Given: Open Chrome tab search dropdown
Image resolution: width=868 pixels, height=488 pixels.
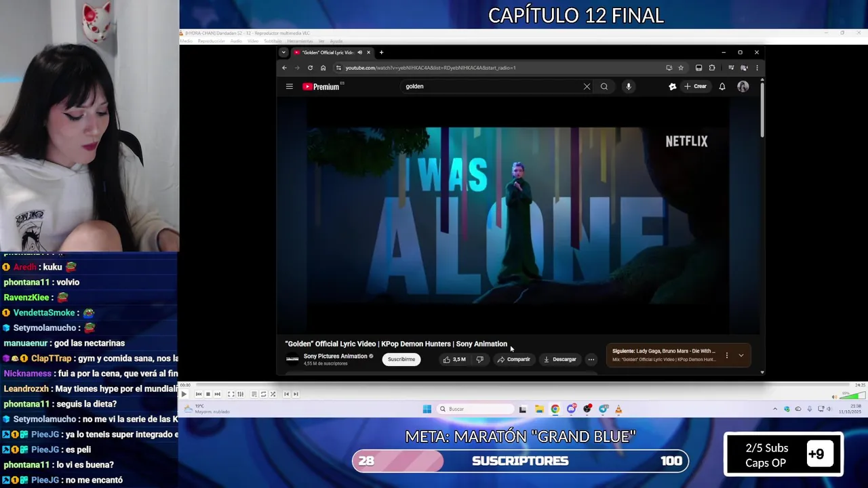Looking at the screenshot, I should coord(283,52).
